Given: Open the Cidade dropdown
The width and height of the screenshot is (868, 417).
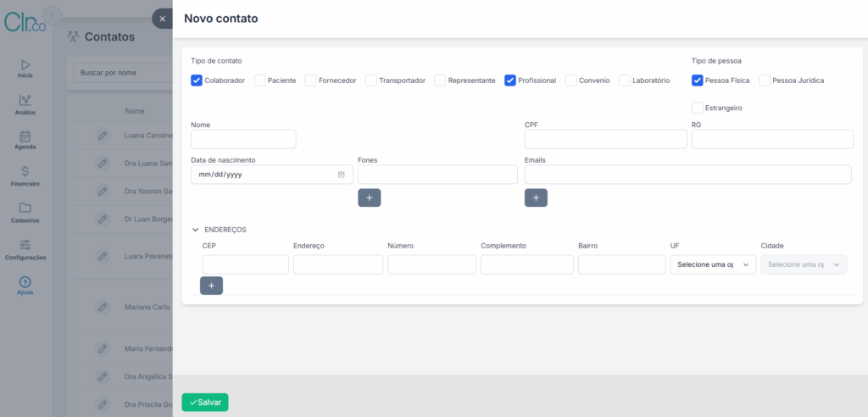Looking at the screenshot, I should pyautogui.click(x=804, y=265).
